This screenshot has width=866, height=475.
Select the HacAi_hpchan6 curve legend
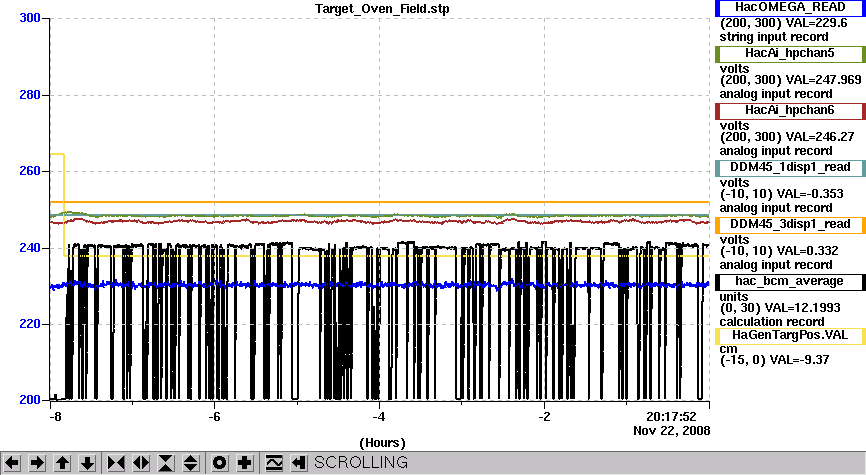pyautogui.click(x=790, y=110)
